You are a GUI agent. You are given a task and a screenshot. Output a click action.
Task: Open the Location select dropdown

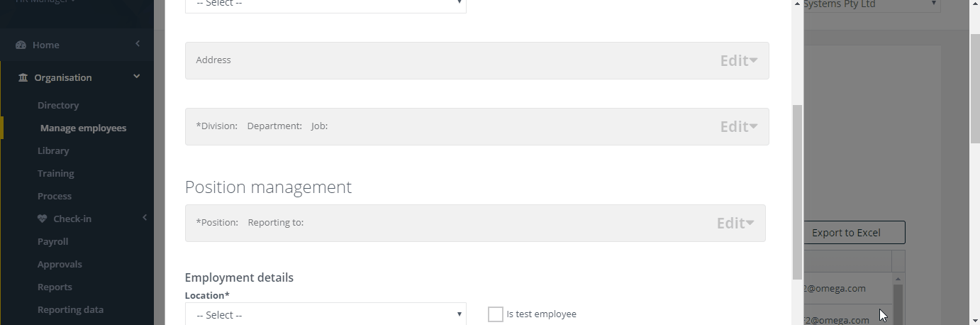tap(325, 314)
